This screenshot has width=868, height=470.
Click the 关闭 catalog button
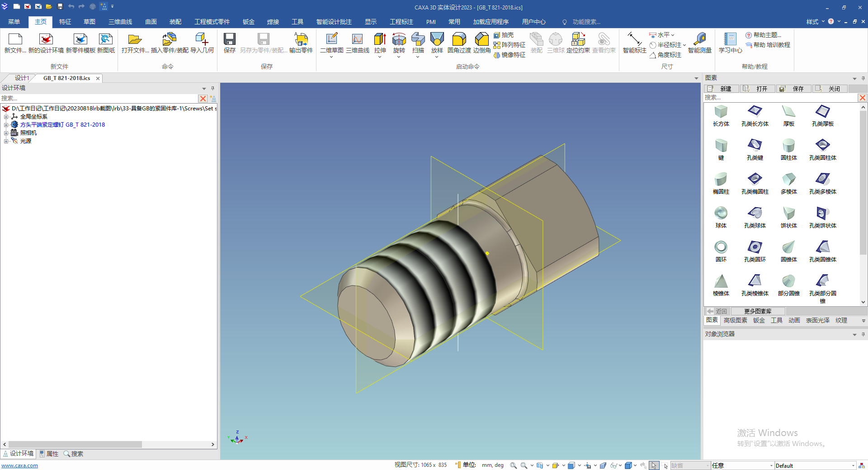click(830, 89)
